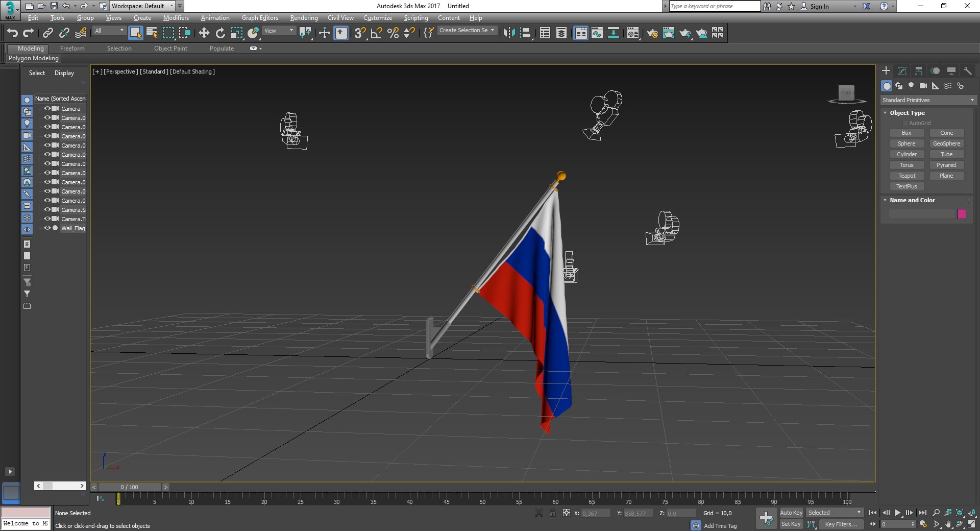The image size is (980, 531).
Task: Choose the Select Object tool
Action: 135,33
